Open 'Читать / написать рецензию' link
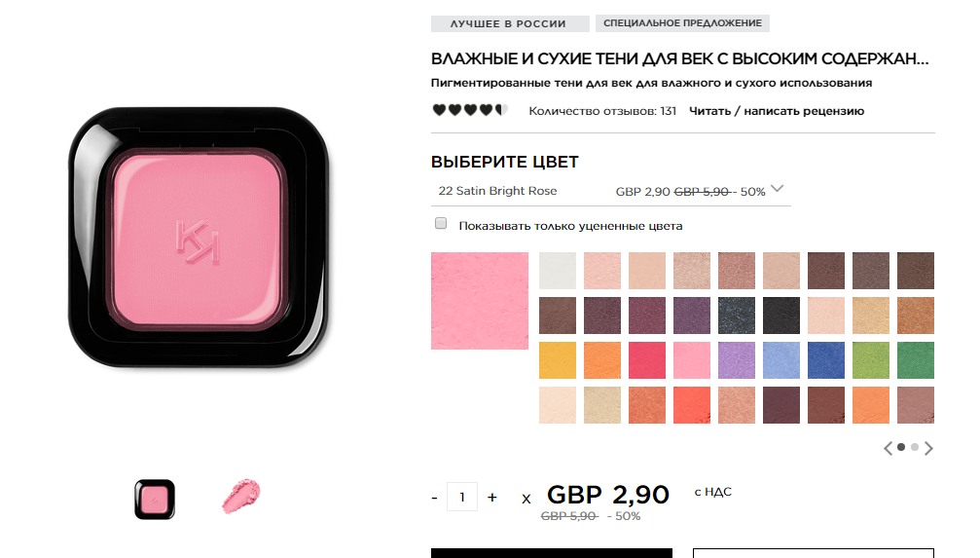Viewport: 980px width, 558px height. tap(777, 111)
